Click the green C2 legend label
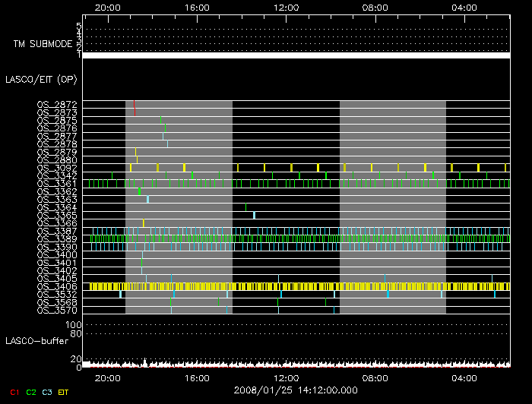532x404 pixels. coord(31,391)
